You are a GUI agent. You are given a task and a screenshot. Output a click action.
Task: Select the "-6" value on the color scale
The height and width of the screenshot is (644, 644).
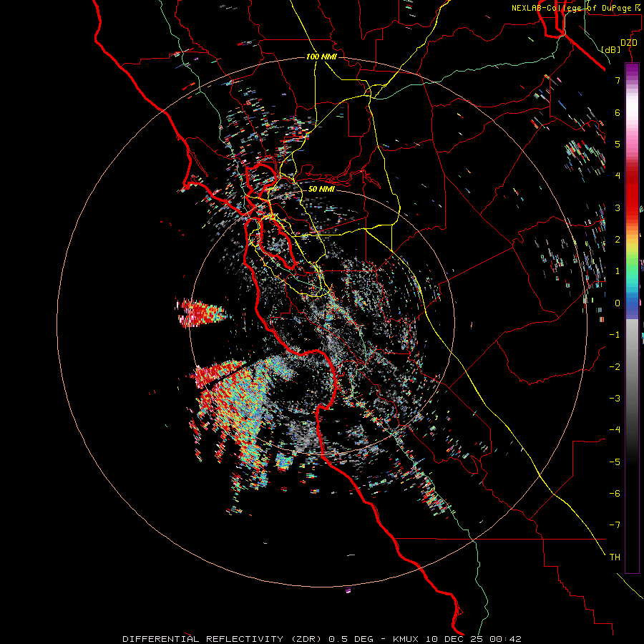[615, 494]
